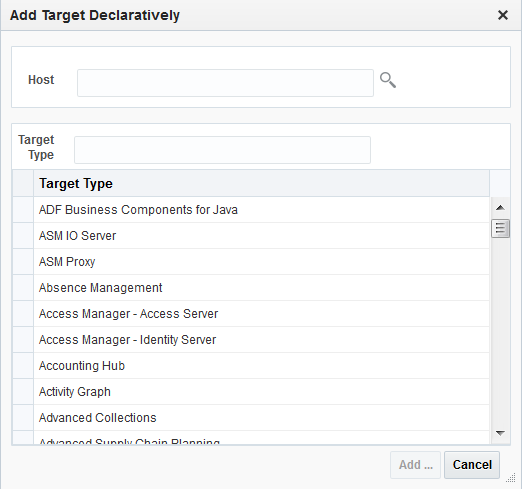Choose Advanced Collections target type
522x489 pixels.
(261, 418)
